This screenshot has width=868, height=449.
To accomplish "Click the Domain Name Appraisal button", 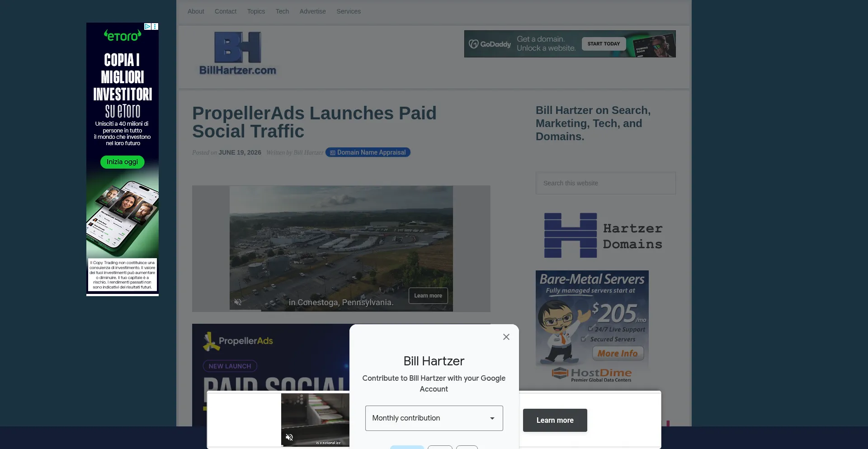I will [368, 152].
